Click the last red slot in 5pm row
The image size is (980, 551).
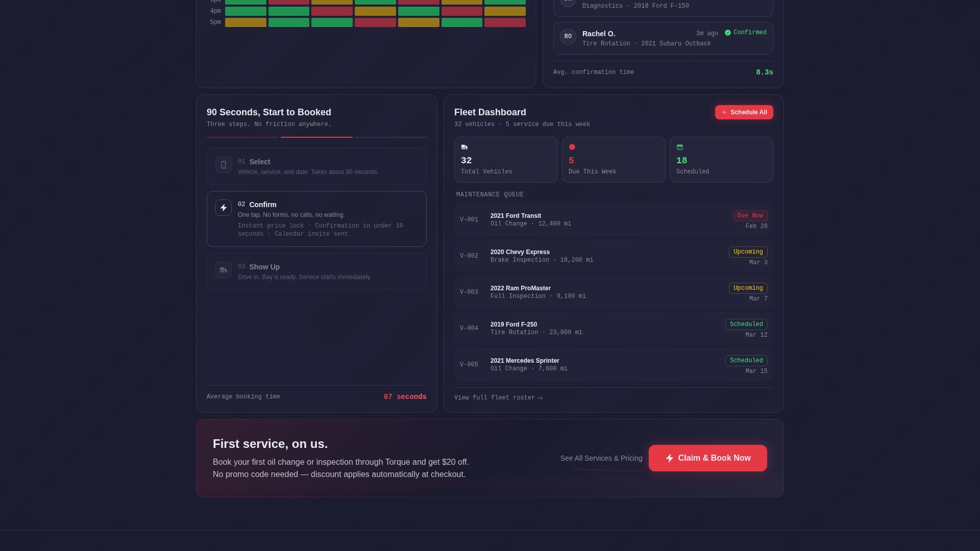[505, 22]
